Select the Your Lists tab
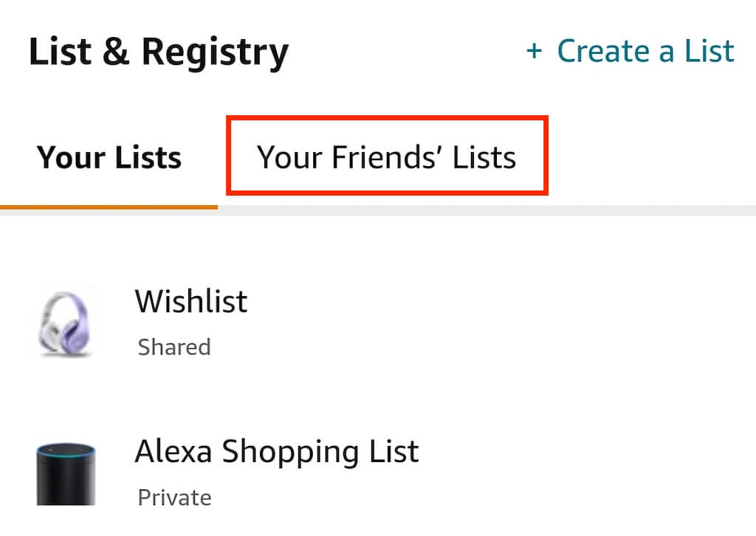Viewport: 756px width, 536px height. point(109,158)
